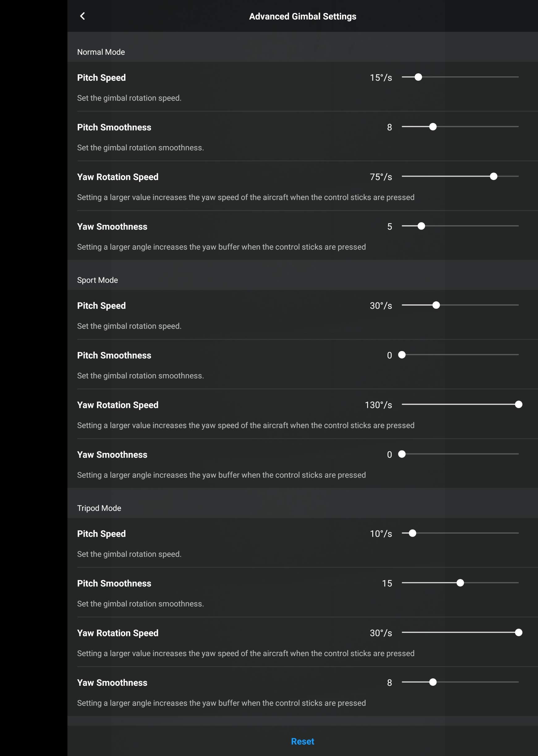The width and height of the screenshot is (538, 756).
Task: Select the Advanced Gimbal Settings title
Action: pyautogui.click(x=303, y=16)
